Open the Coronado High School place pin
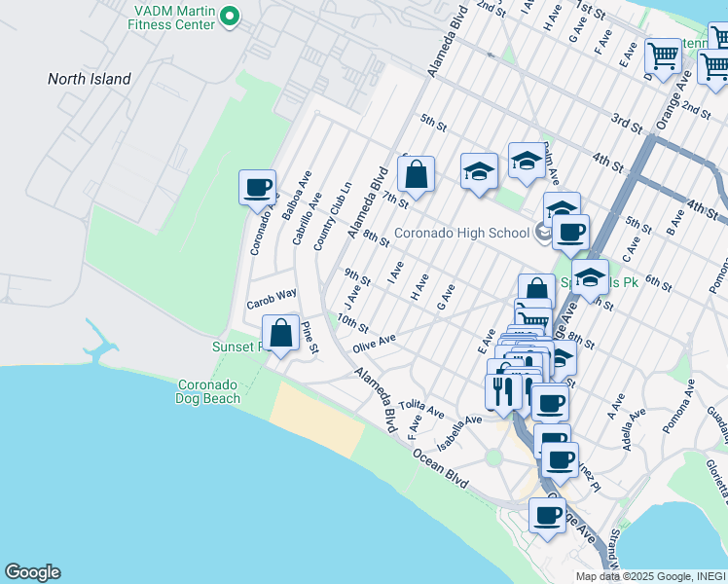The height and width of the screenshot is (584, 728). click(x=542, y=232)
